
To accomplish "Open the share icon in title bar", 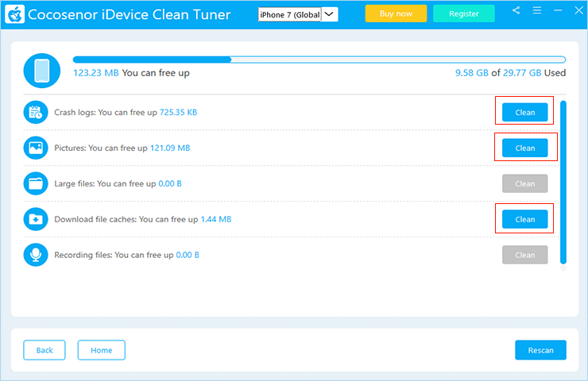I will click(516, 10).
